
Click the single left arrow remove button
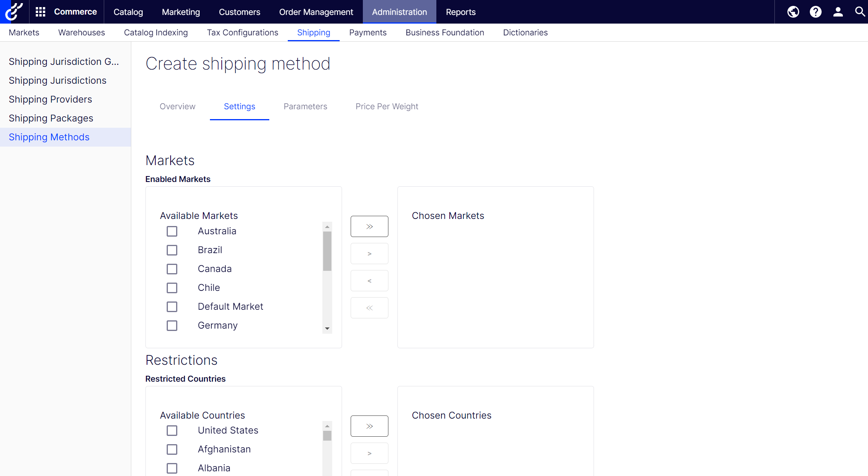[369, 280]
